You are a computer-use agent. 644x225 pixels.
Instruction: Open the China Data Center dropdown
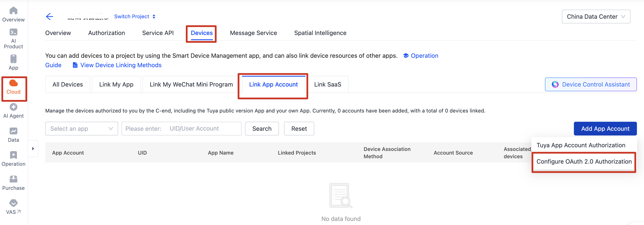[x=596, y=17]
